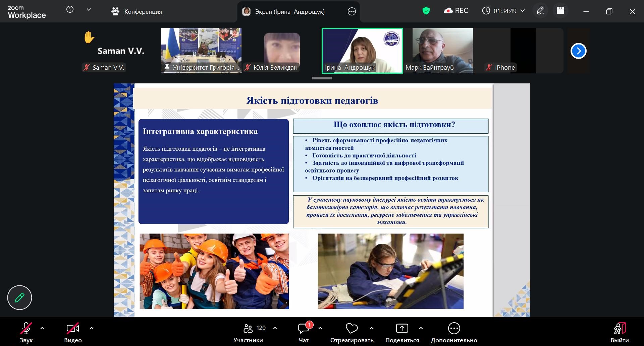
Task: Open screen share more options ellipsis
Action: coord(352,12)
